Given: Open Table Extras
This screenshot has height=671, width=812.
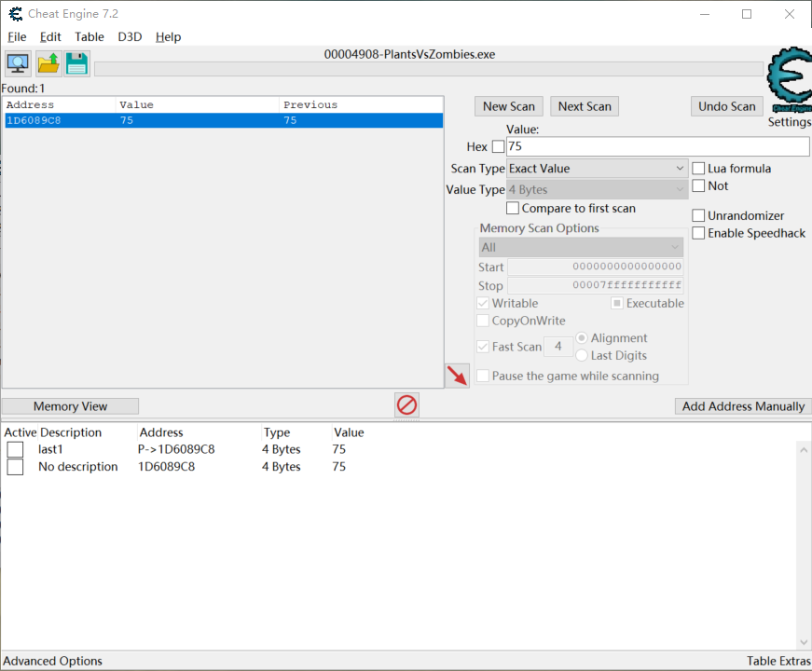Looking at the screenshot, I should pyautogui.click(x=778, y=661).
